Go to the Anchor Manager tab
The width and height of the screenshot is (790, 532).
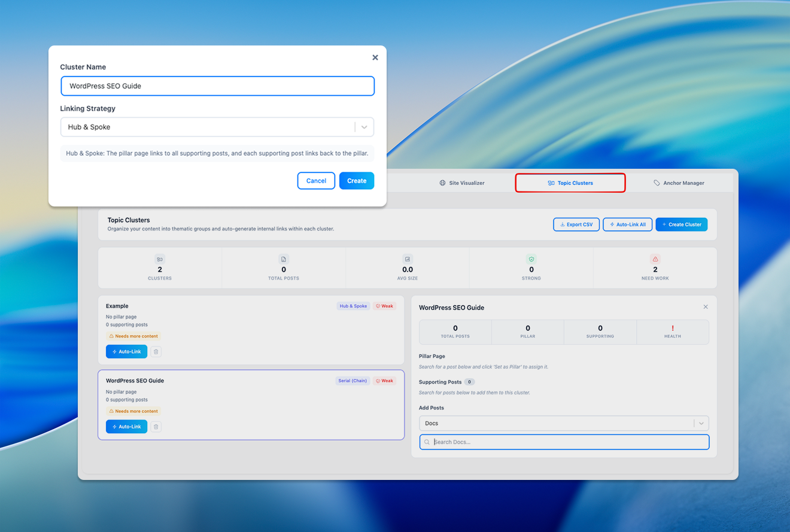(679, 183)
